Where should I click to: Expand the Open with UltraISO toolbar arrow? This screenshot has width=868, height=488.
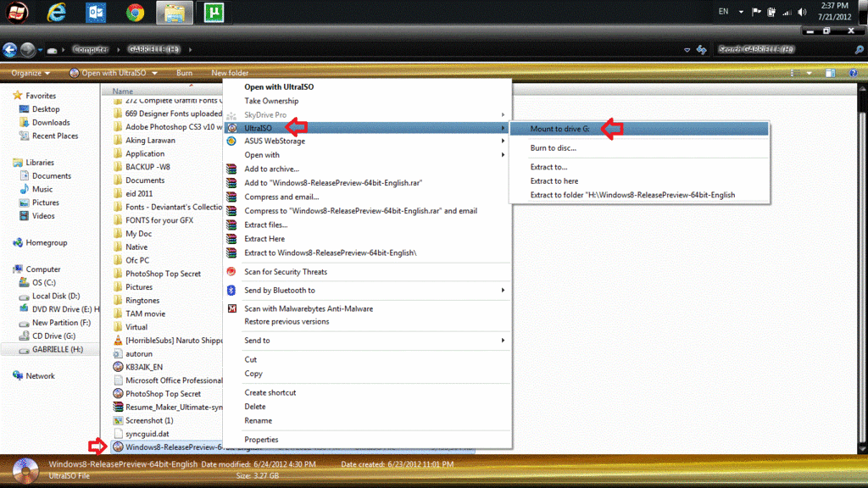[154, 73]
